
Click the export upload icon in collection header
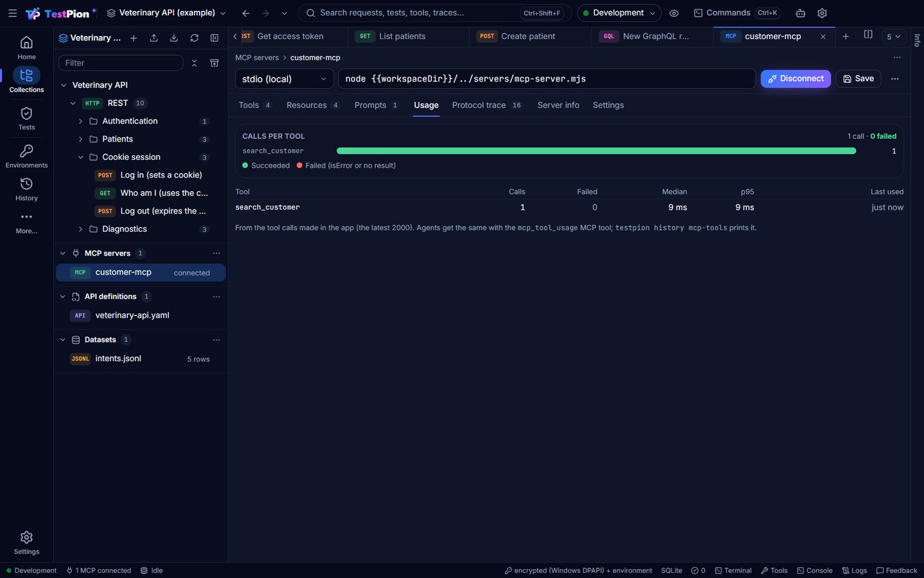(x=154, y=38)
